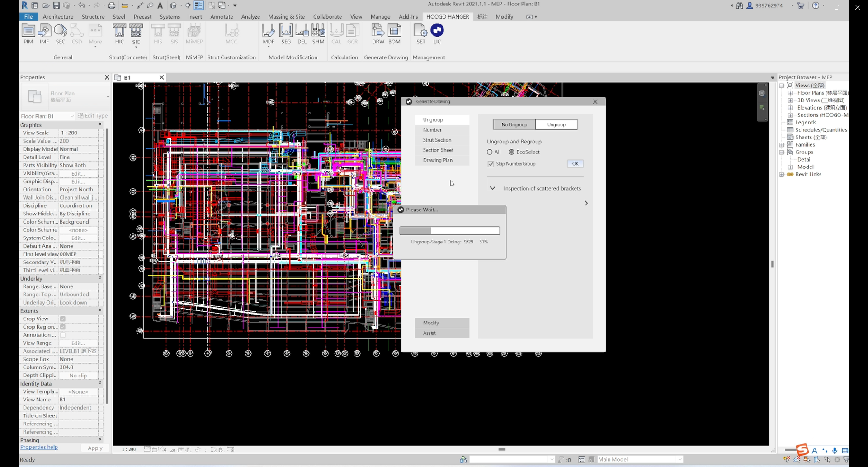This screenshot has height=467, width=868.
Task: Select Strut Section in dialog list
Action: [437, 140]
